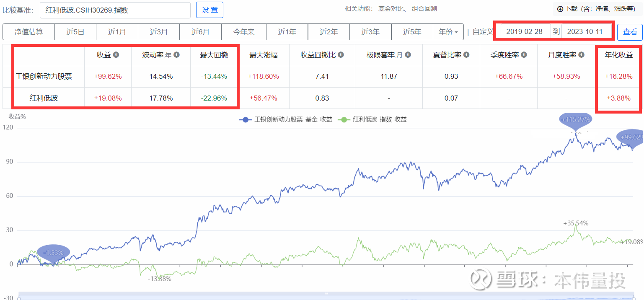
Task: Click the 11.87 极限套牢 cell
Action: click(x=389, y=77)
